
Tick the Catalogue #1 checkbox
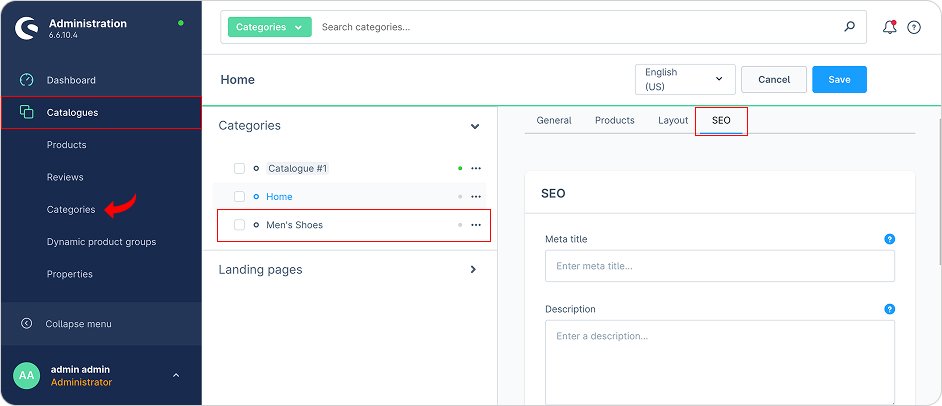pyautogui.click(x=239, y=169)
